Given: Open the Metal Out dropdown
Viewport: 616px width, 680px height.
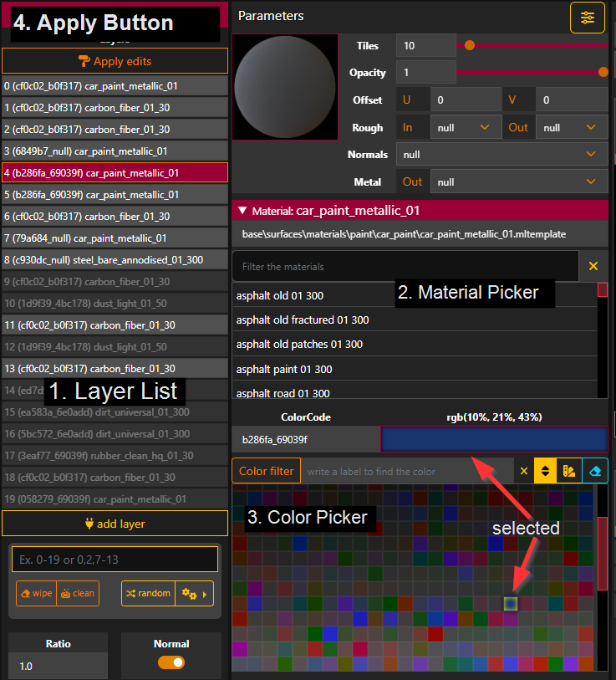Looking at the screenshot, I should pyautogui.click(x=518, y=182).
